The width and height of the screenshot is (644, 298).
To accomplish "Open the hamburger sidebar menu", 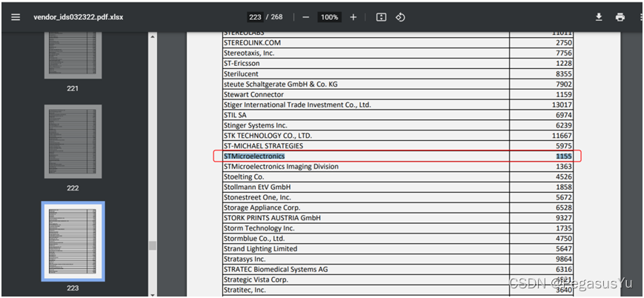I will click(16, 17).
